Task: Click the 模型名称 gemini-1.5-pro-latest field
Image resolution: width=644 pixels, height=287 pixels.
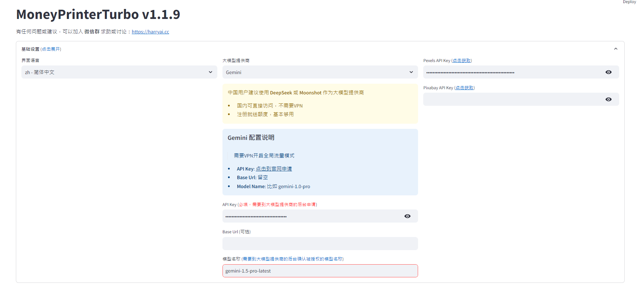Action: point(320,271)
